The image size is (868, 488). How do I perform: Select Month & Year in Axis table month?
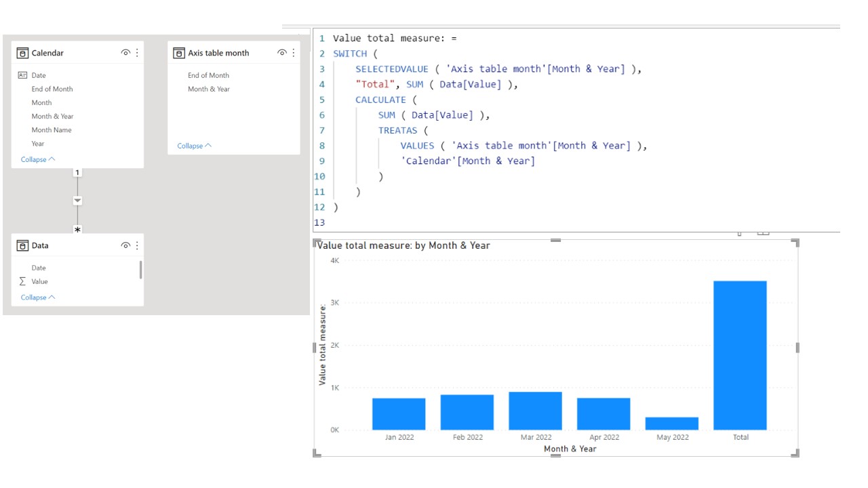point(209,89)
